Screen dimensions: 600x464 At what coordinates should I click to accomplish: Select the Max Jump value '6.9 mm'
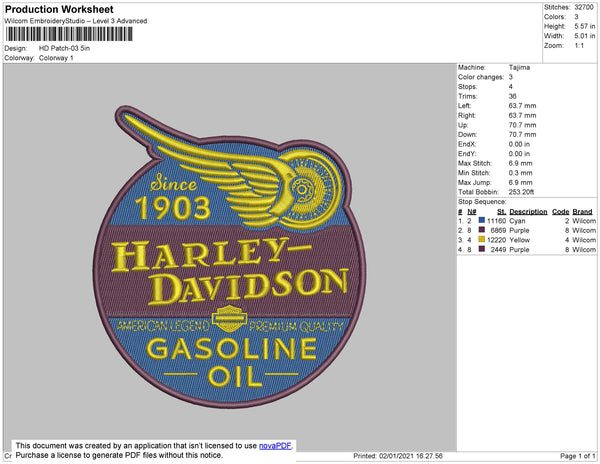(x=520, y=182)
